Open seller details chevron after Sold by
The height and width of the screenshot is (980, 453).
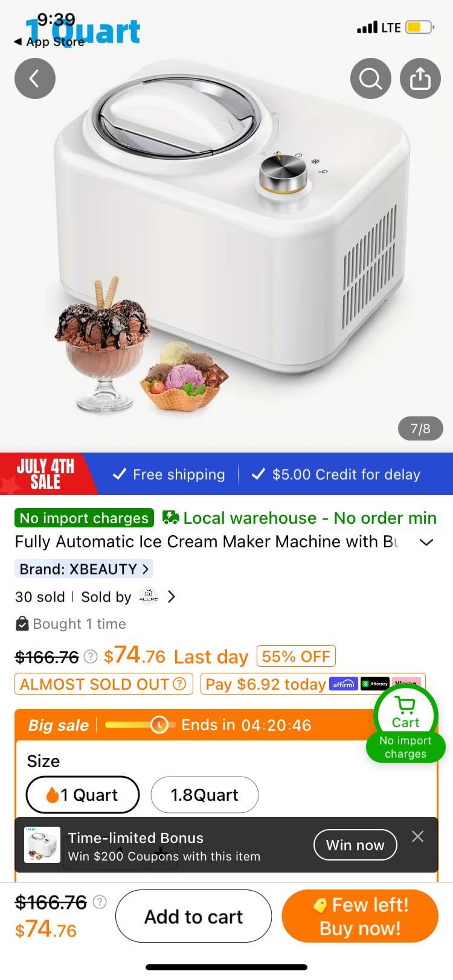point(172,597)
